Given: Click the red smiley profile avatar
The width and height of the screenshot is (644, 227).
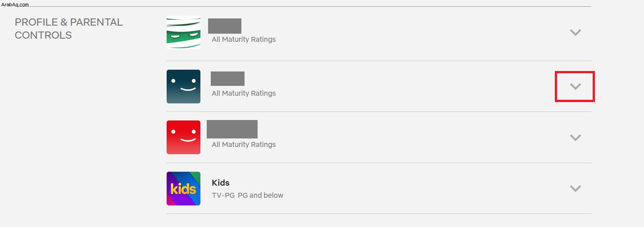Looking at the screenshot, I should click(x=183, y=137).
